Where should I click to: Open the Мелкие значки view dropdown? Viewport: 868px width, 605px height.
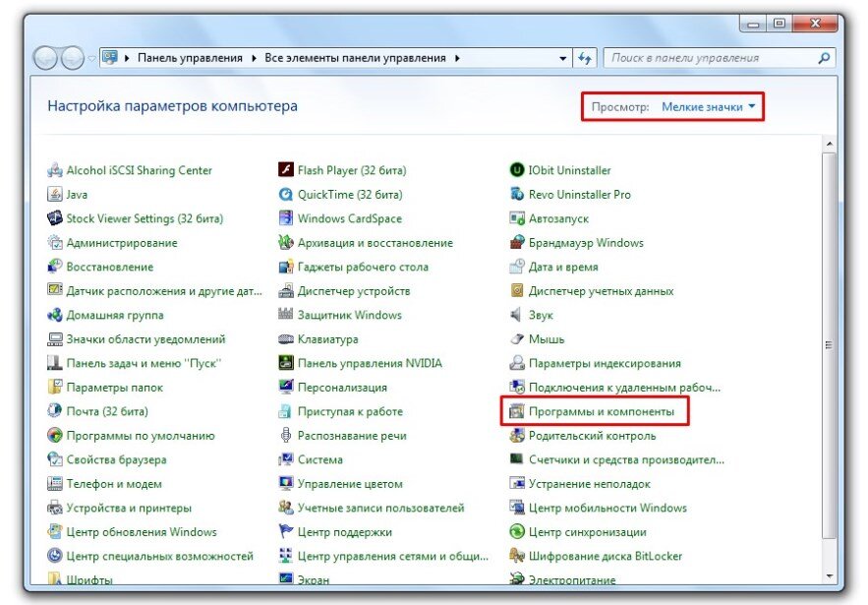tap(708, 107)
